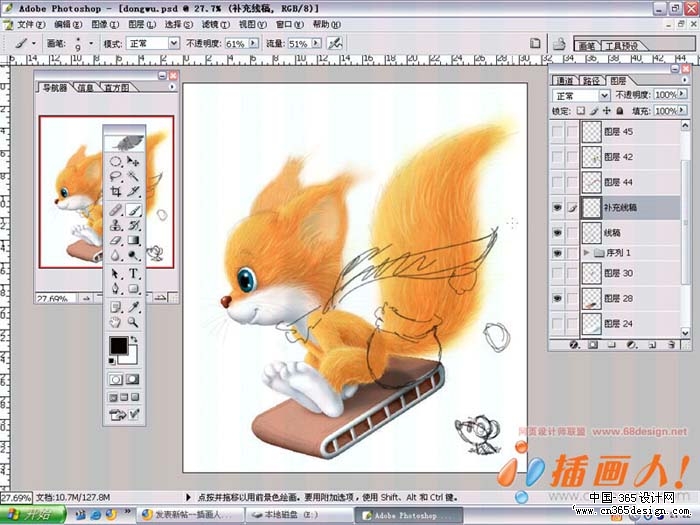
Task: Select the Eyedropper tool
Action: 133,307
